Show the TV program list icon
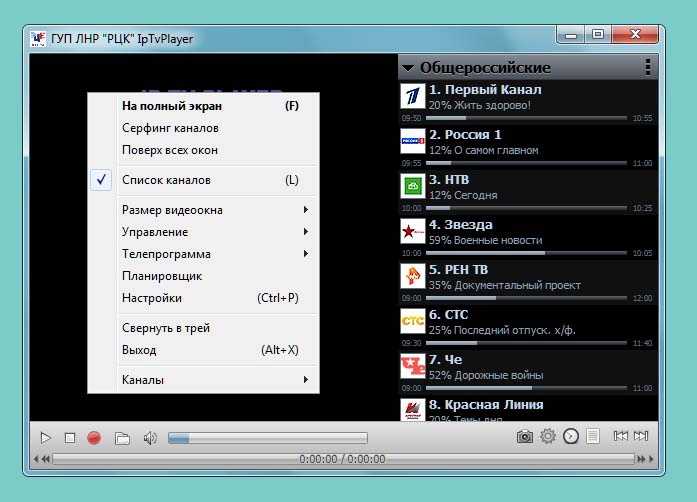The height and width of the screenshot is (502, 697). (593, 436)
